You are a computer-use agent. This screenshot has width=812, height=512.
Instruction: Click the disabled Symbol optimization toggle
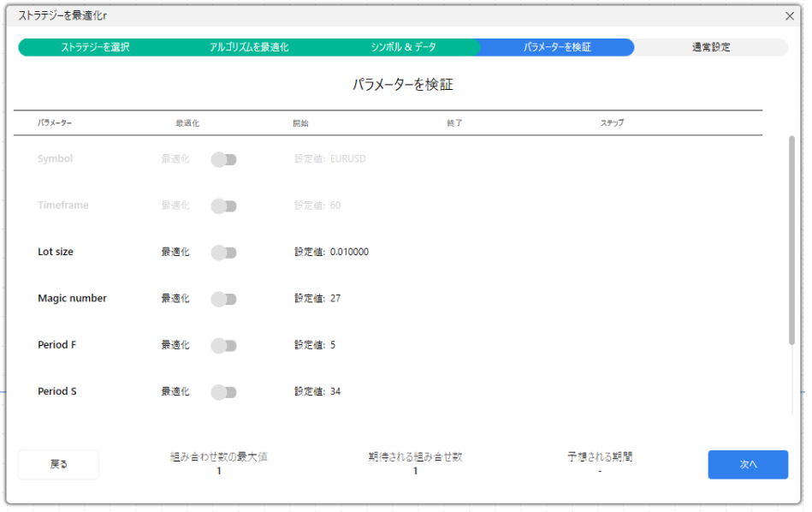click(x=223, y=159)
